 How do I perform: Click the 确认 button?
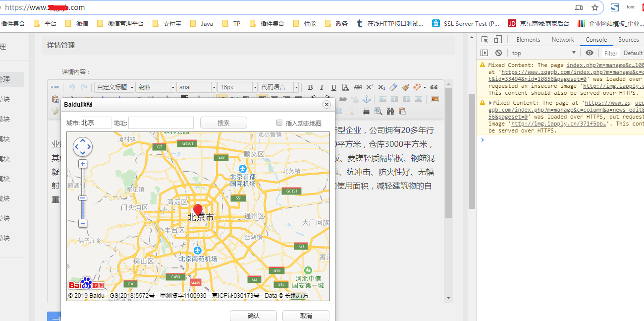pyautogui.click(x=253, y=316)
